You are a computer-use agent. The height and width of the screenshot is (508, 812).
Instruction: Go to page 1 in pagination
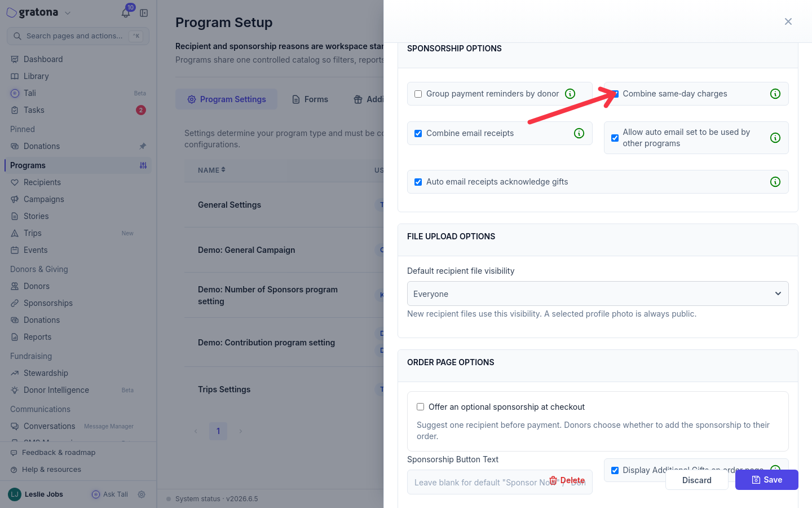pyautogui.click(x=218, y=431)
